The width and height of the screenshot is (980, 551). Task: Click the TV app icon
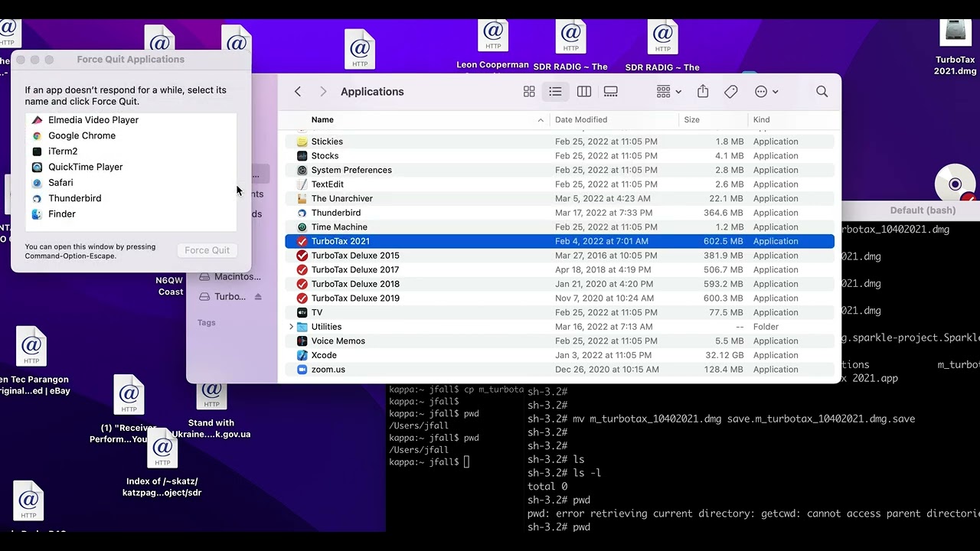coord(302,312)
